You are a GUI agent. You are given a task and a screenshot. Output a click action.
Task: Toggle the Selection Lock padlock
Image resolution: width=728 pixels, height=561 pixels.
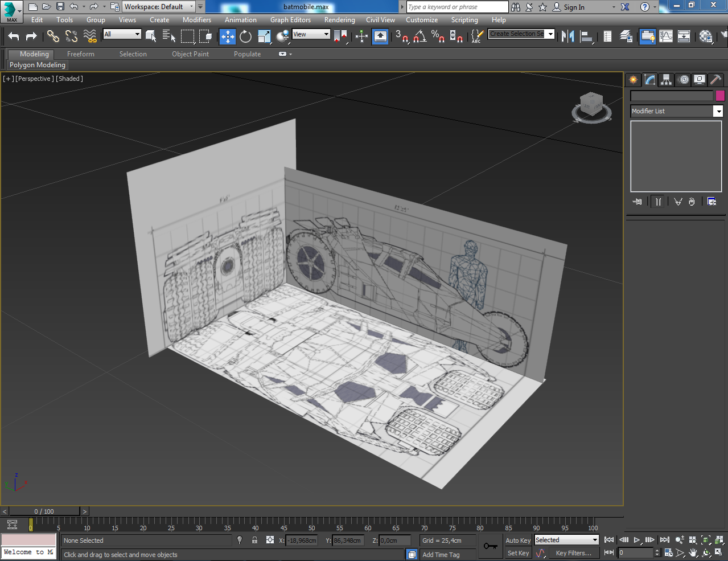point(254,540)
